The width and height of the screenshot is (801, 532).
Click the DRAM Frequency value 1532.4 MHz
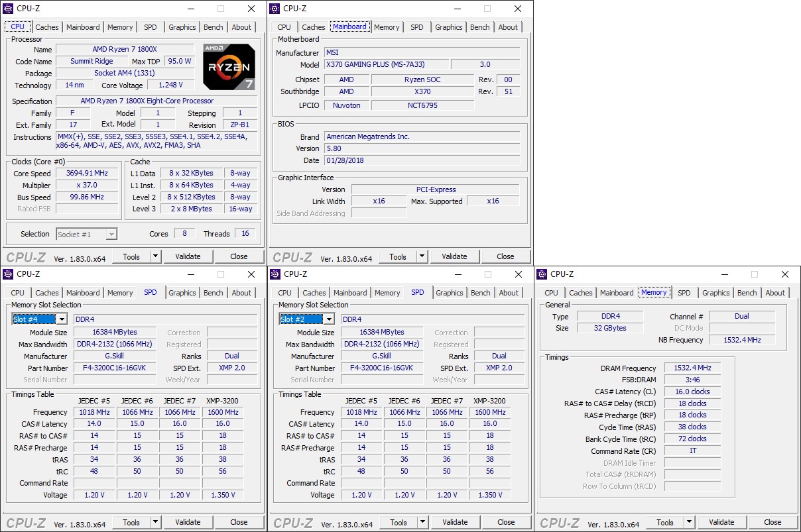click(692, 368)
